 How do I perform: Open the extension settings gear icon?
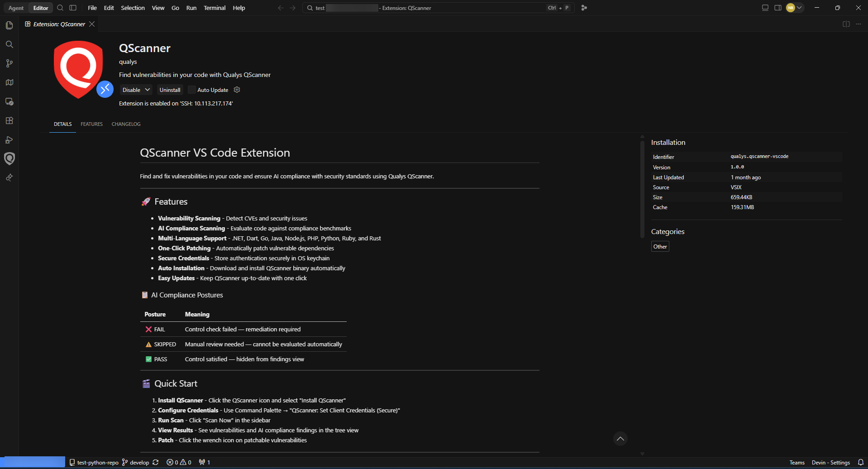click(x=237, y=90)
